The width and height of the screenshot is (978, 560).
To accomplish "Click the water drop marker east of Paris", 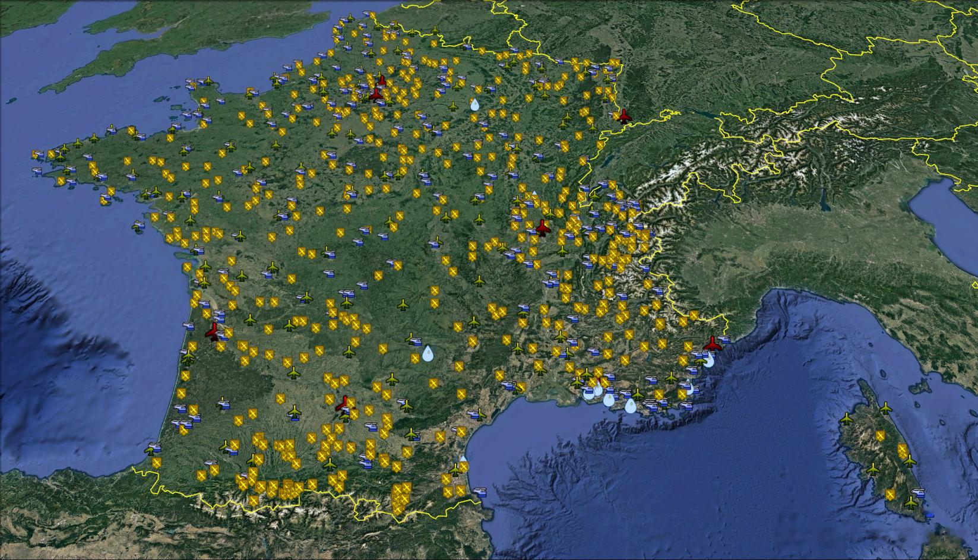I will pos(474,105).
